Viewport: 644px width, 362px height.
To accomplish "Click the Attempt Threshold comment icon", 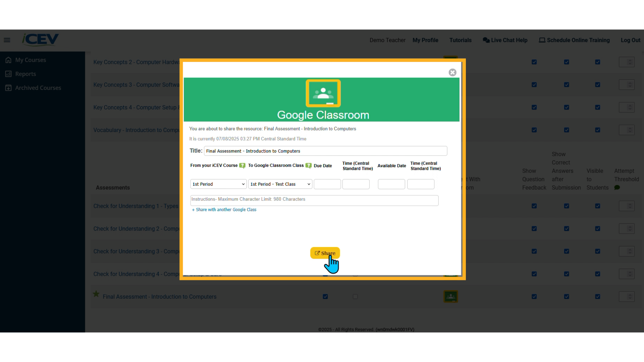I will coord(617,188).
